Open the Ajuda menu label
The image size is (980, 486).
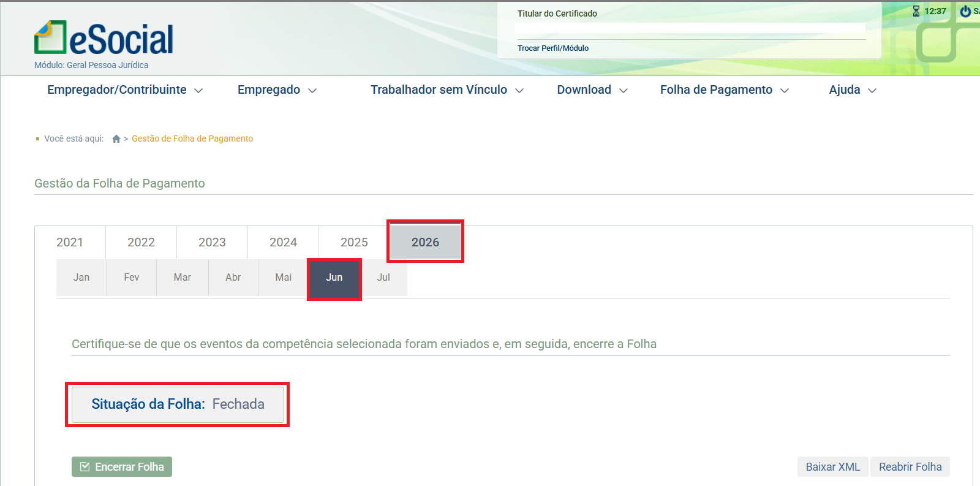(x=845, y=90)
